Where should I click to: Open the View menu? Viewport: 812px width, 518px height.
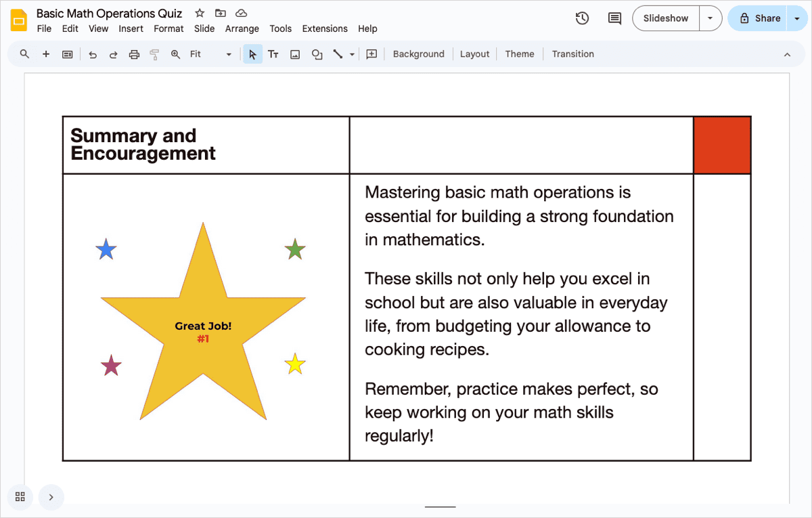[x=98, y=28]
